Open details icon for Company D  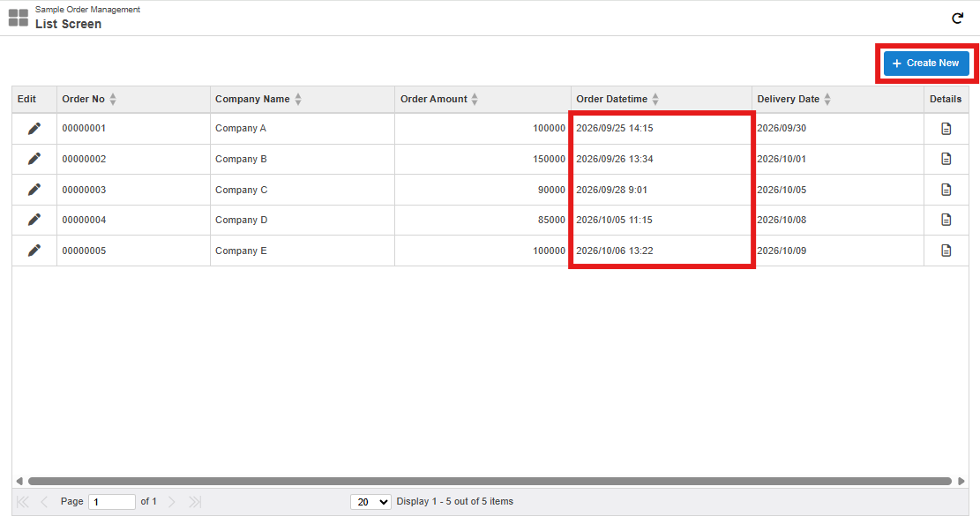coord(946,220)
